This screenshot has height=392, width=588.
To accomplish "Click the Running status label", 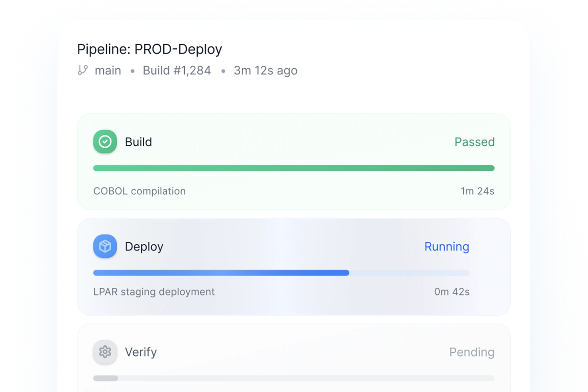I will coord(447,247).
